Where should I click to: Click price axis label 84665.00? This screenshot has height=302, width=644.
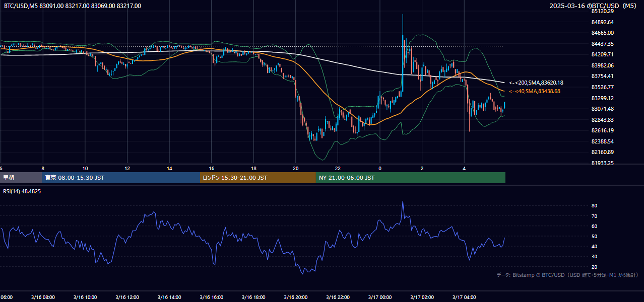[x=602, y=33]
